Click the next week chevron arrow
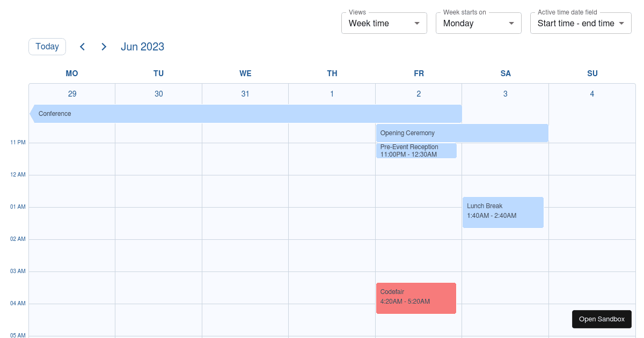 (104, 47)
